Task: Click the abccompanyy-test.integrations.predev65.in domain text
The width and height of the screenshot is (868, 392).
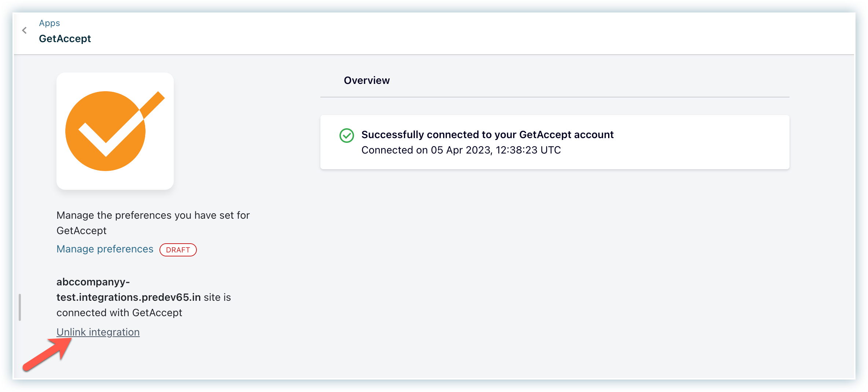Action: click(128, 297)
